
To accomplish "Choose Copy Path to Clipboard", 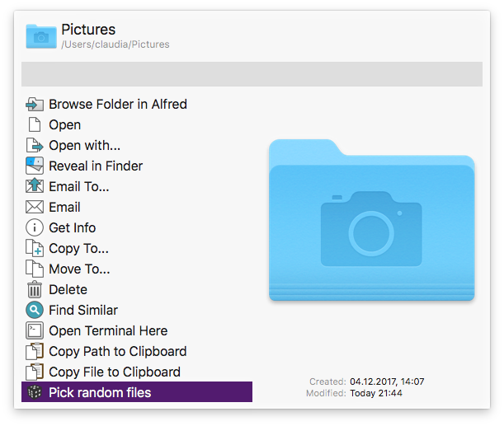I will coord(117,352).
